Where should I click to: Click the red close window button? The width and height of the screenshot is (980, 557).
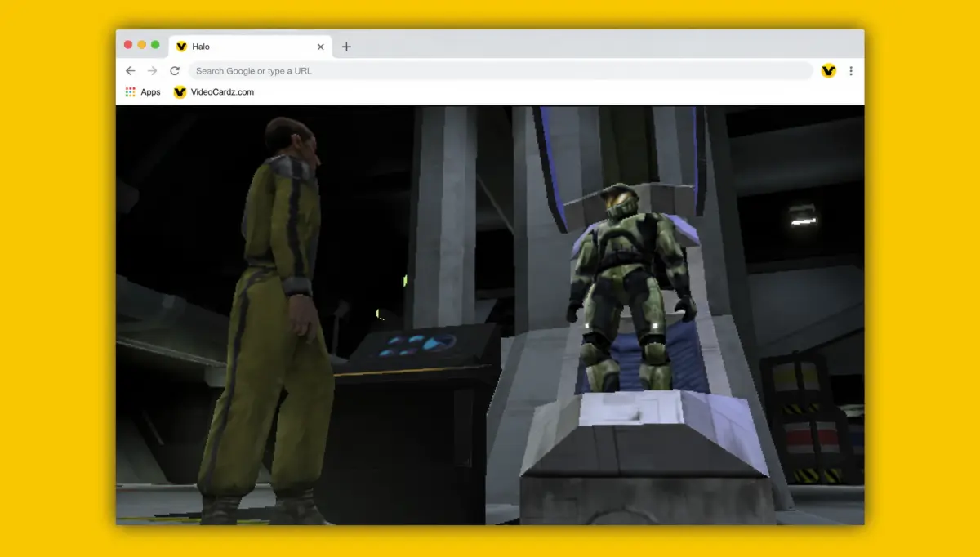[x=128, y=45]
